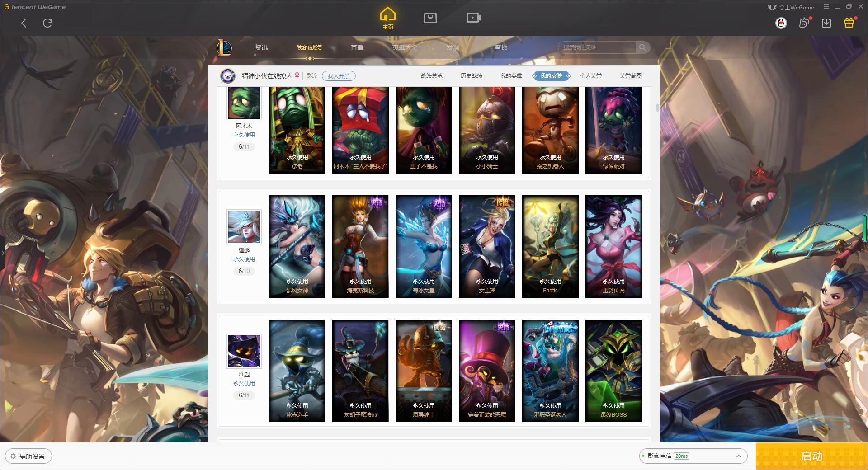The width and height of the screenshot is (868, 470).
Task: Open 辅助设置 assist settings button
Action: pos(28,456)
